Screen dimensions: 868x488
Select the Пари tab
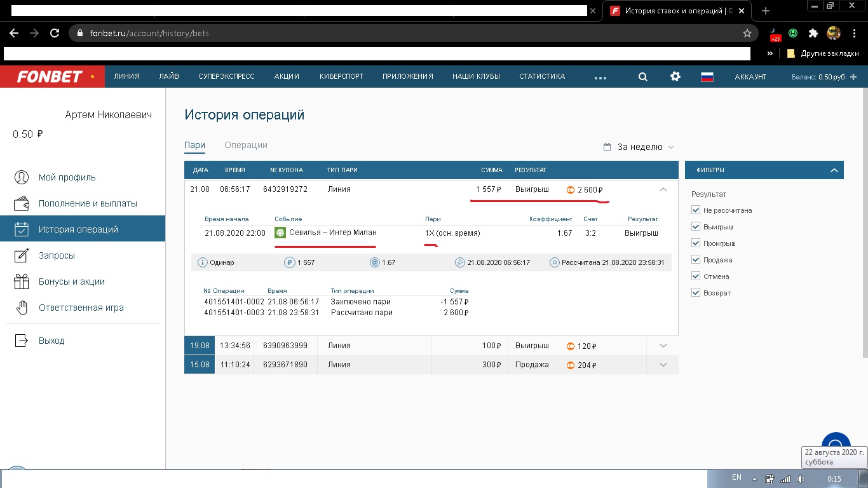pyautogui.click(x=194, y=145)
